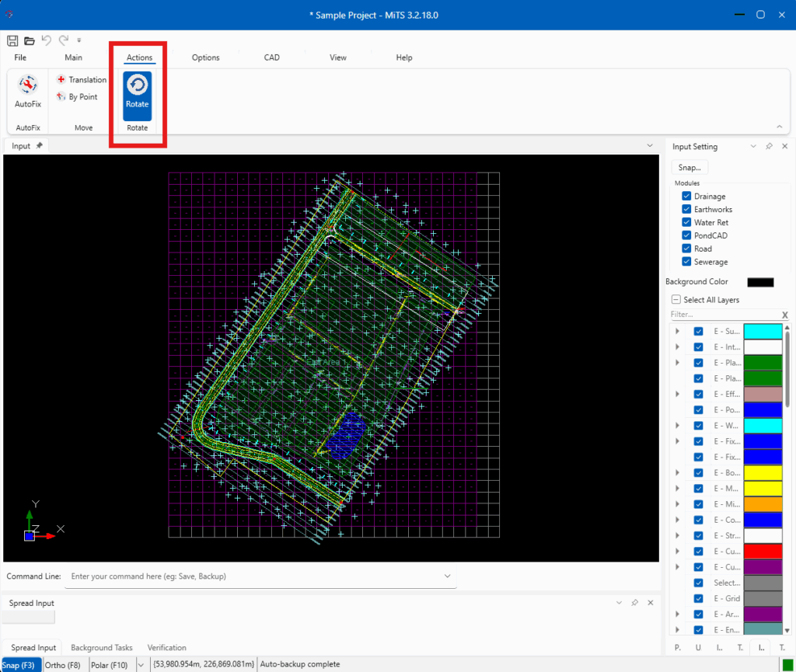Click the MiTS application icon in titlebar

(9, 14)
